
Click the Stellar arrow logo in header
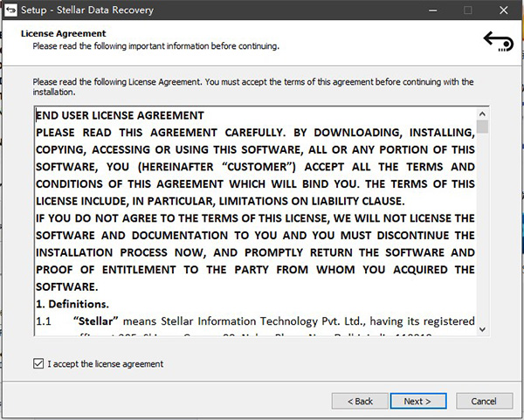point(497,40)
